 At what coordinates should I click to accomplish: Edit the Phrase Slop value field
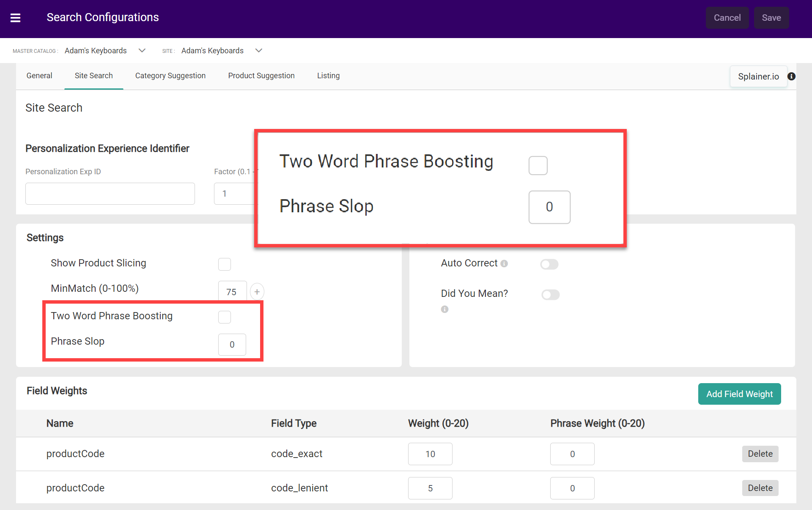point(232,344)
